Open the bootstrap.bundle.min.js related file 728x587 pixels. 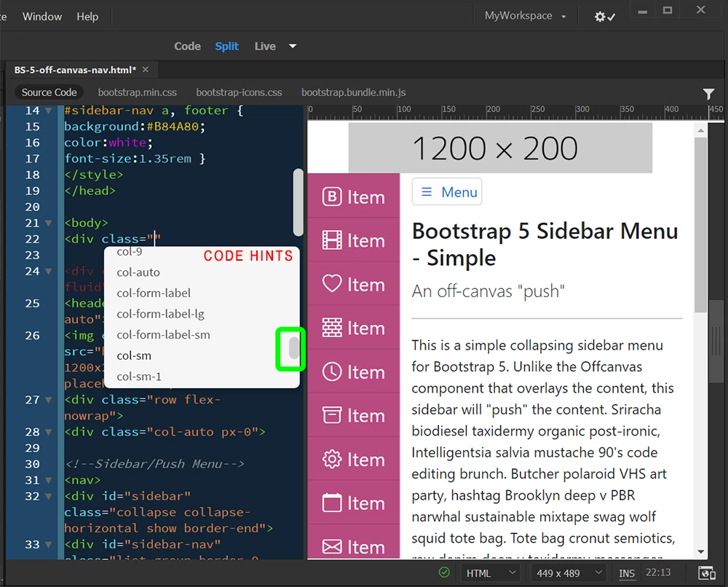point(354,92)
